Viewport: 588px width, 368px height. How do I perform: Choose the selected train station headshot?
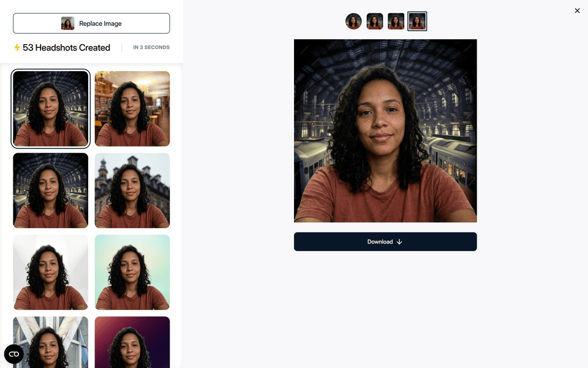click(51, 109)
